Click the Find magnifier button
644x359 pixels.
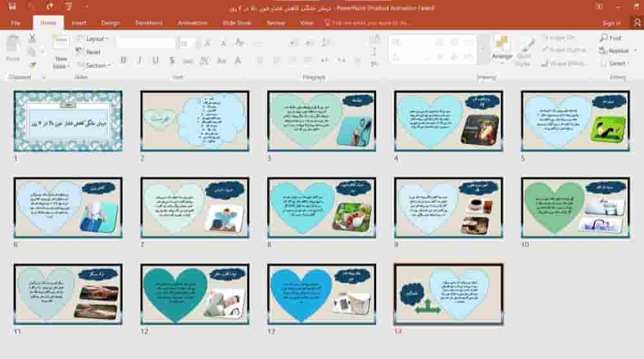(x=611, y=38)
